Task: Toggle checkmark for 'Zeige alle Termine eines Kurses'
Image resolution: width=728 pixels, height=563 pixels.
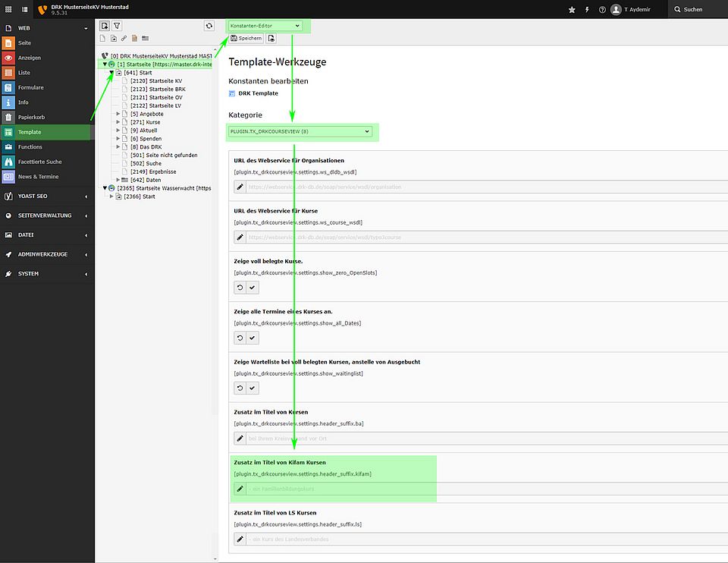Action: click(253, 338)
